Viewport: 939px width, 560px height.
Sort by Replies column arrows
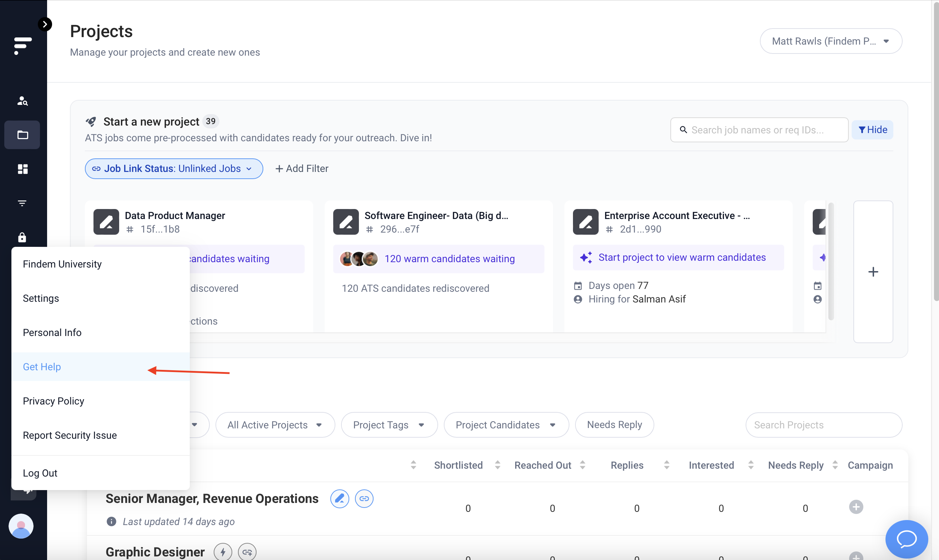[x=666, y=465]
